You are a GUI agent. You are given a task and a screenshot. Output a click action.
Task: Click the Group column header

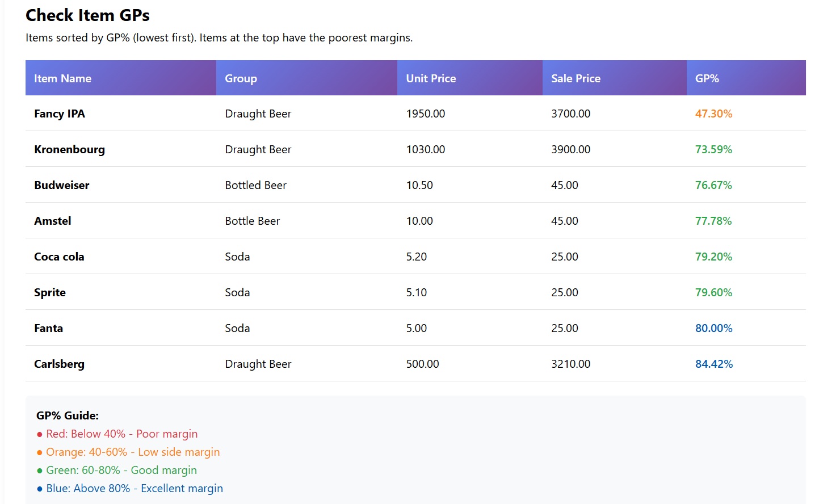[241, 78]
